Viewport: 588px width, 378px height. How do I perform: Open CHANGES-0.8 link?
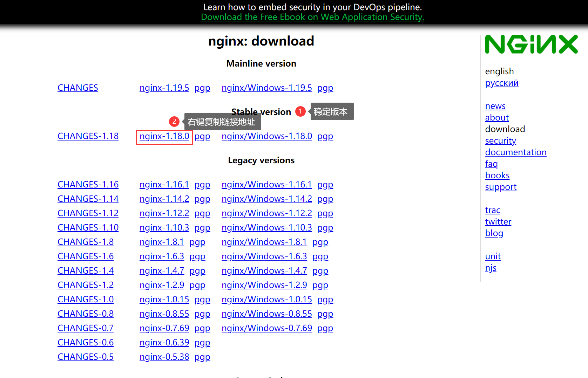[86, 314]
